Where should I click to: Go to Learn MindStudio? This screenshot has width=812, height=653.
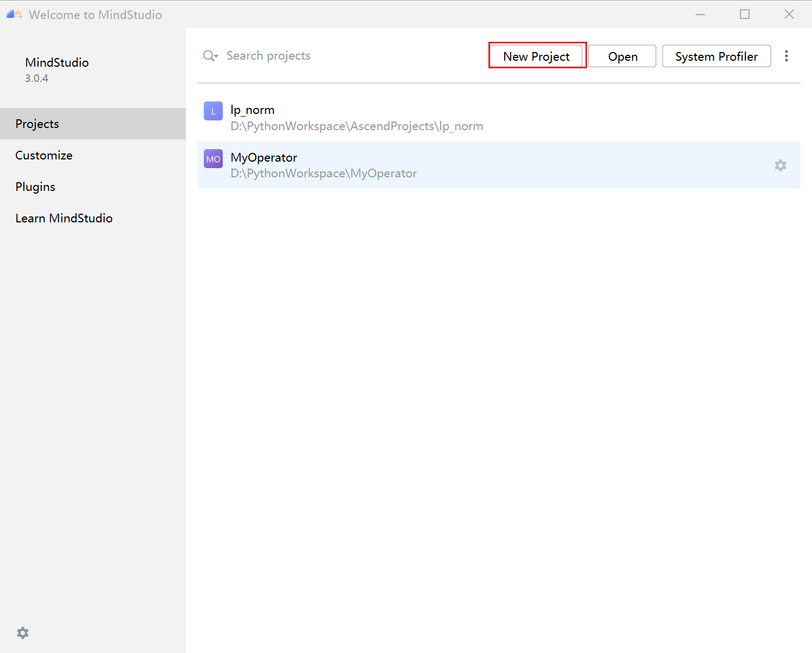(93, 218)
